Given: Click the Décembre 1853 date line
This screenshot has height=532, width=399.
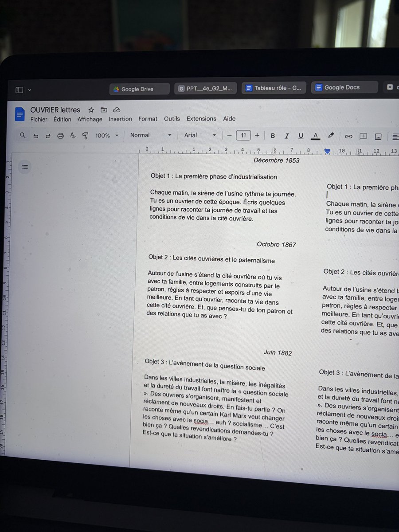Looking at the screenshot, I should pos(276,160).
